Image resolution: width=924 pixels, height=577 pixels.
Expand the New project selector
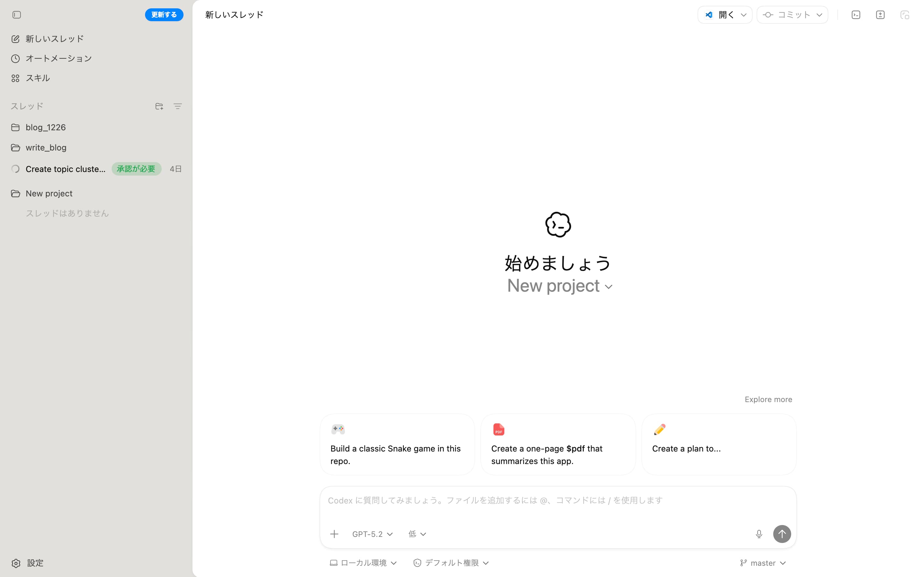pyautogui.click(x=559, y=285)
